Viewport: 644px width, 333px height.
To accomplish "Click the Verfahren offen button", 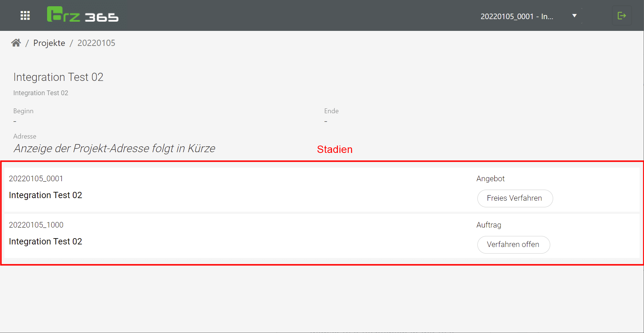I will [x=513, y=244].
